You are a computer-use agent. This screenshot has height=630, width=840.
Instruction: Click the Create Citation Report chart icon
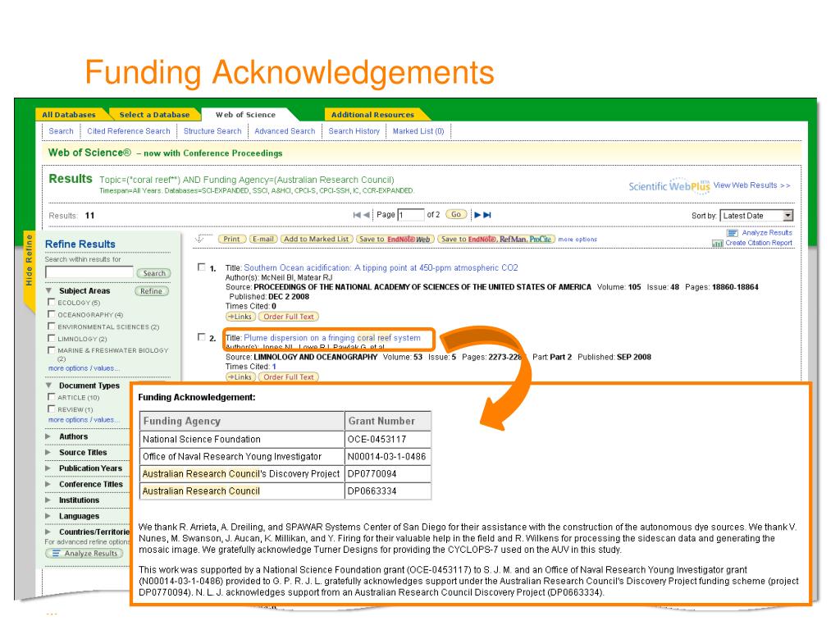point(717,243)
